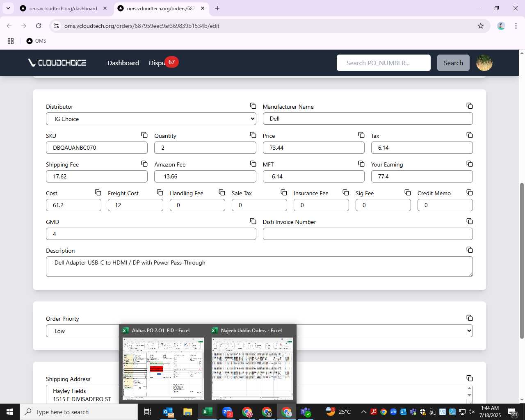Click the Description textarea
Viewport: 525px width, 420px height.
pyautogui.click(x=259, y=267)
